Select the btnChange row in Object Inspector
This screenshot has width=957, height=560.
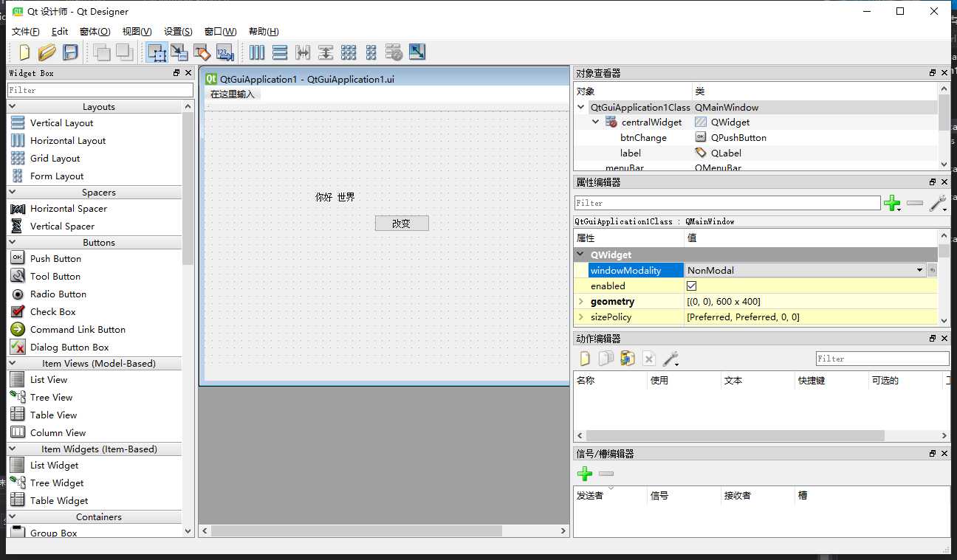pyautogui.click(x=755, y=137)
